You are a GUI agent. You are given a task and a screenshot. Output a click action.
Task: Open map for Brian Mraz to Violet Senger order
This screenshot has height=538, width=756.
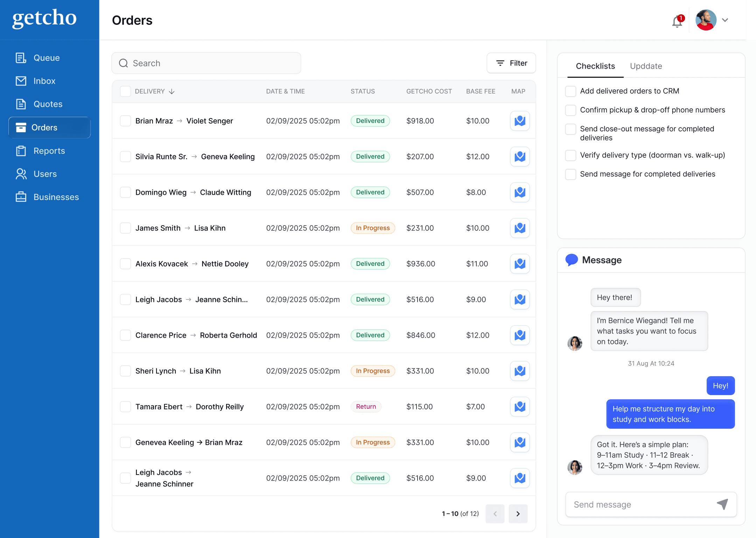[x=520, y=121]
